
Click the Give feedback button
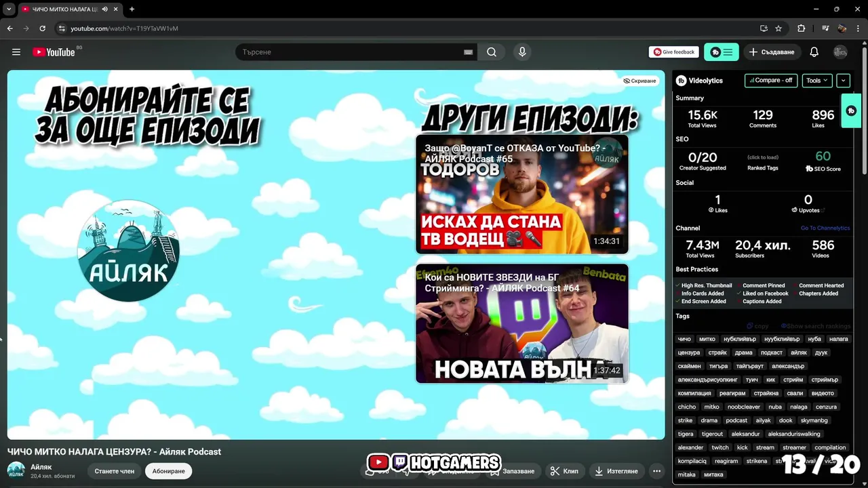(x=674, y=52)
